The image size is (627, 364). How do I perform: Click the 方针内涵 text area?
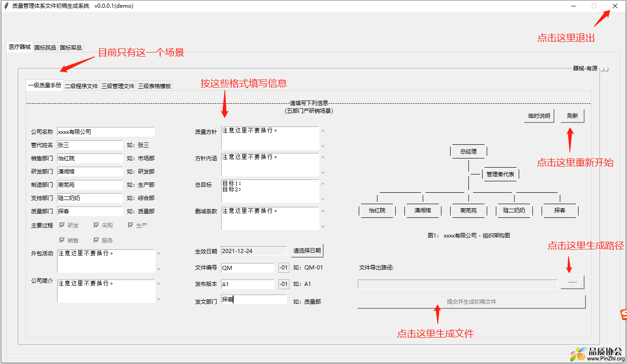270,164
